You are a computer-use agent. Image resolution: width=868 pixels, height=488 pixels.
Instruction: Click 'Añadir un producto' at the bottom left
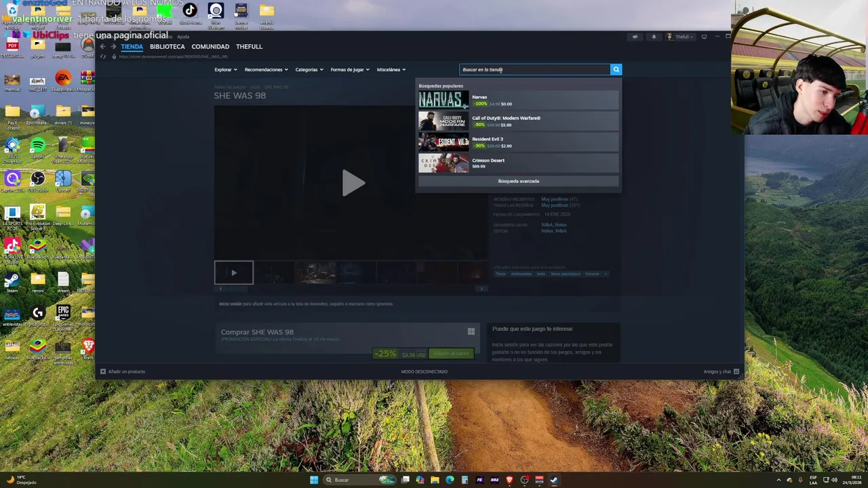tap(123, 371)
